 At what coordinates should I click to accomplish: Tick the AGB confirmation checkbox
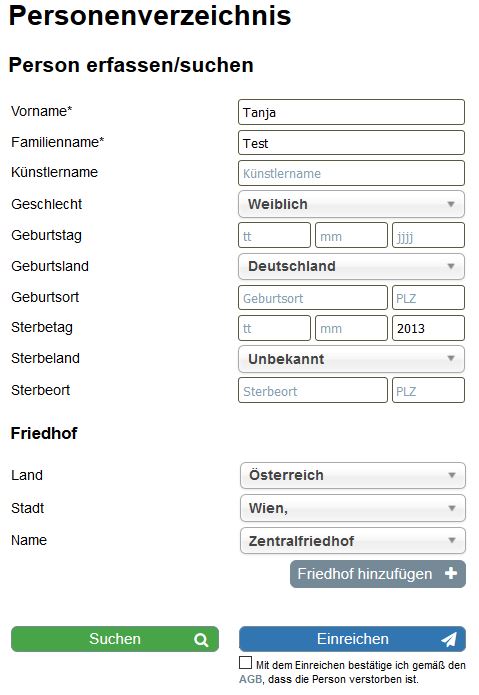tap(245, 663)
